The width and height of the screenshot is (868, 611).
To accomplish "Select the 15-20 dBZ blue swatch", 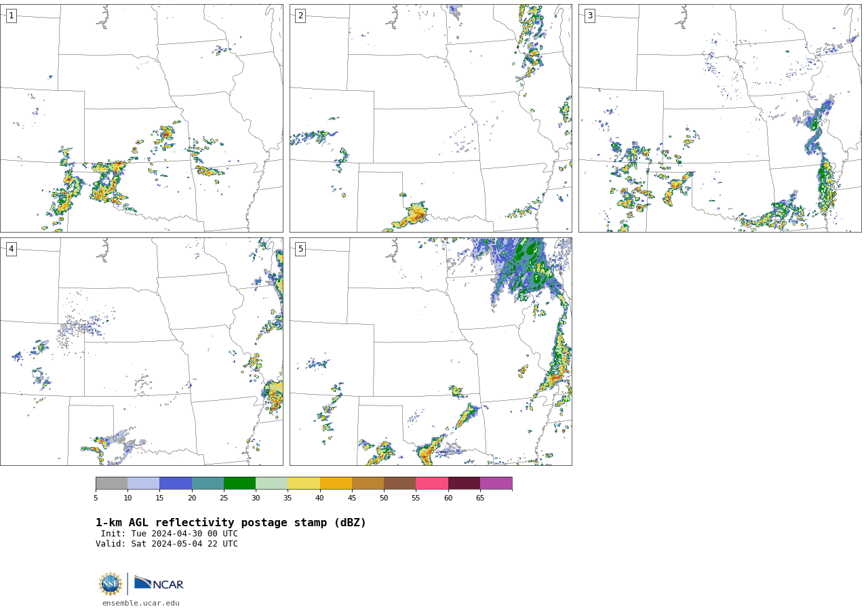I will click(176, 484).
